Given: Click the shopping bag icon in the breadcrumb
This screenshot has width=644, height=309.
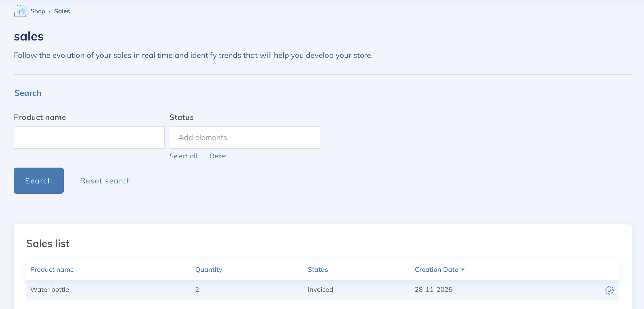Looking at the screenshot, I should 20,11.
